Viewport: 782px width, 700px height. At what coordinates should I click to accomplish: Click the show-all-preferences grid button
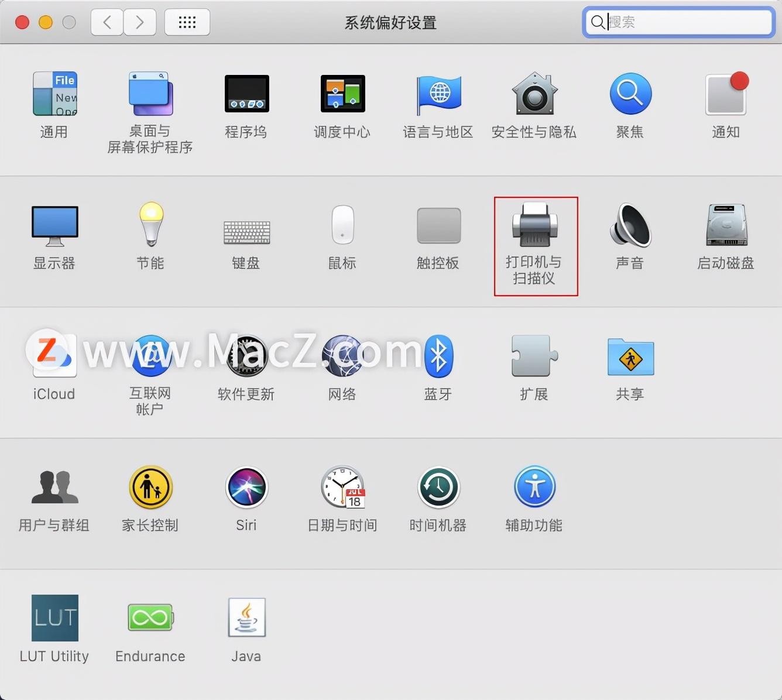[187, 22]
